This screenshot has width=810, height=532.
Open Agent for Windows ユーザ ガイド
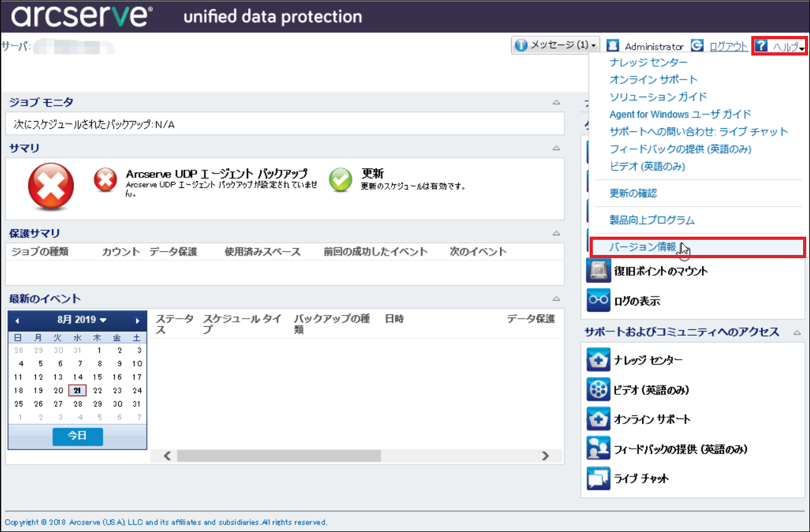[x=680, y=114]
